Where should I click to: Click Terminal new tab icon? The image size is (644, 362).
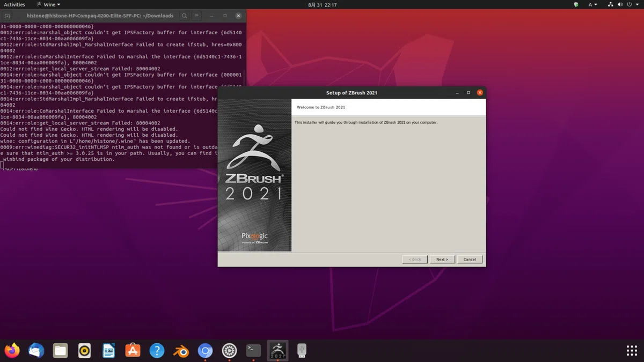pyautogui.click(x=7, y=16)
